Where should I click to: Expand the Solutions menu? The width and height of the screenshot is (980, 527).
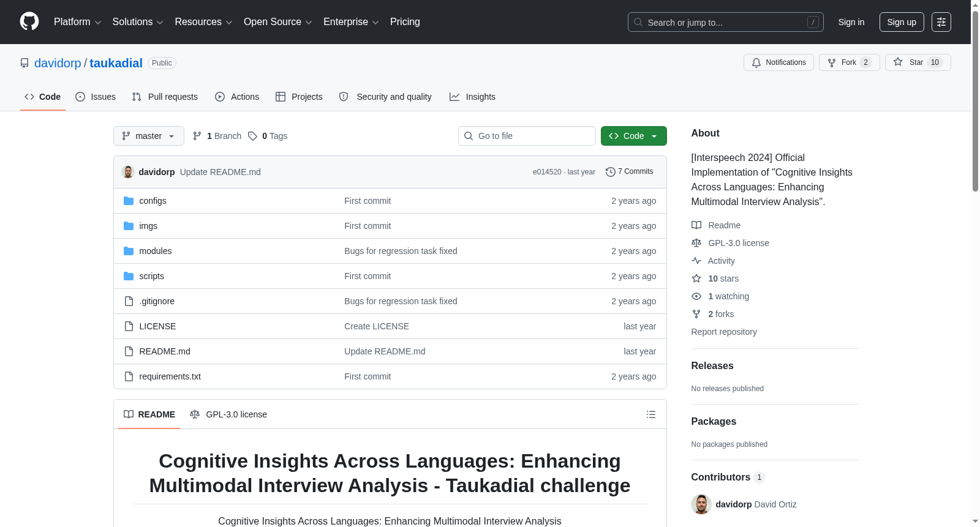click(138, 22)
